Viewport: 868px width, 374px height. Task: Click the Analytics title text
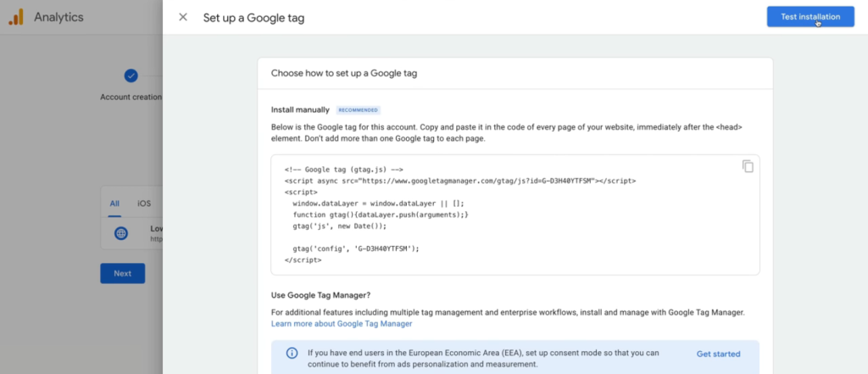coord(58,17)
